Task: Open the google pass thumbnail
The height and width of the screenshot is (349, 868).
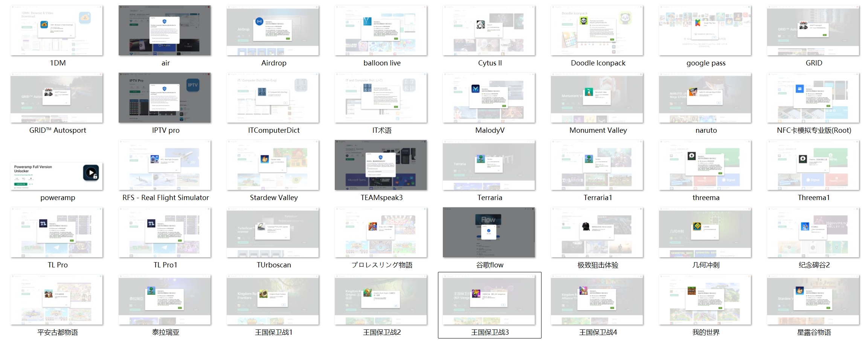Action: (705, 30)
